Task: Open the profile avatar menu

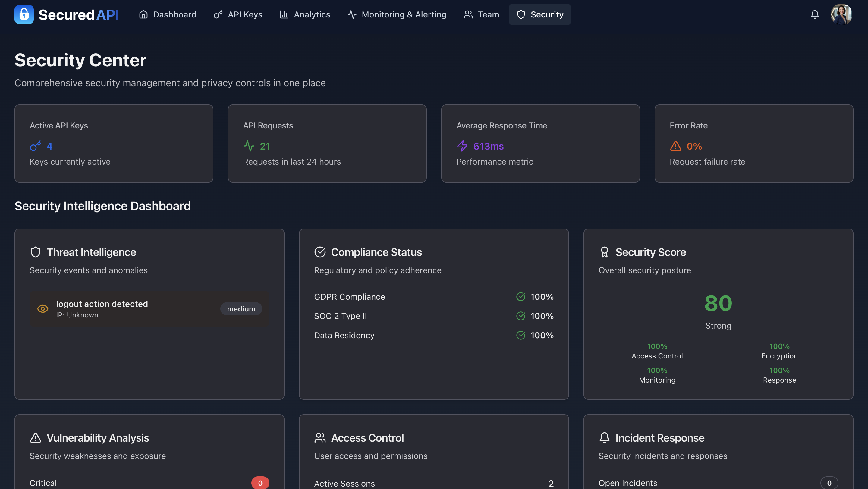Action: [841, 14]
